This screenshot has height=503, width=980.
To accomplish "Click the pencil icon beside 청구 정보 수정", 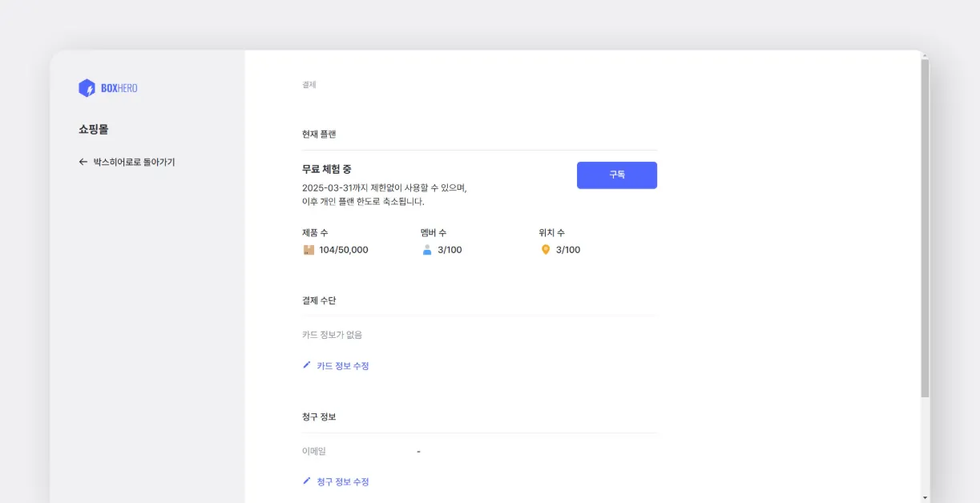I will (304, 481).
